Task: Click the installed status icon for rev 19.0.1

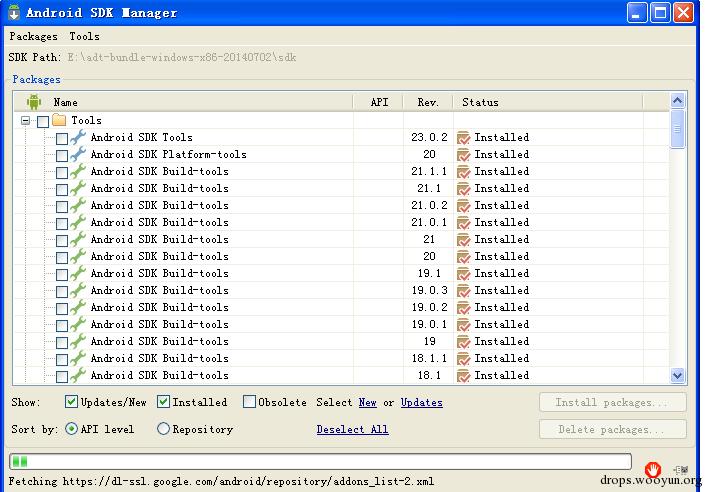Action: click(463, 325)
